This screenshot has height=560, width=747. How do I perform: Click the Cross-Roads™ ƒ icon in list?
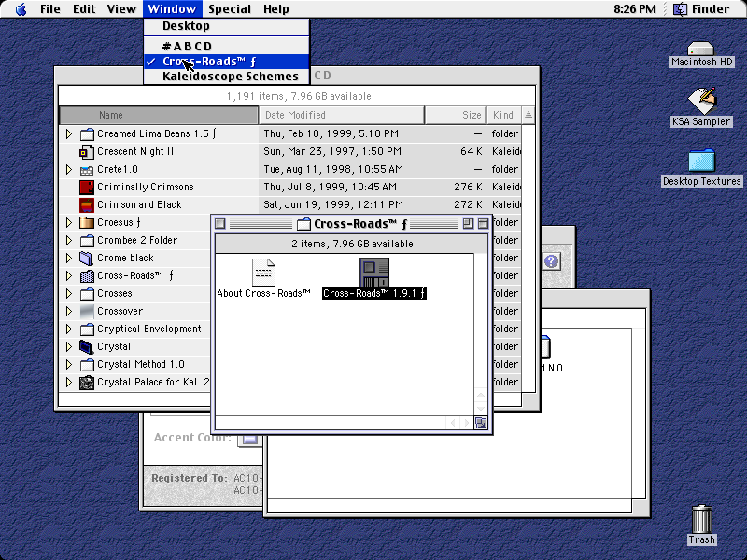pos(87,275)
